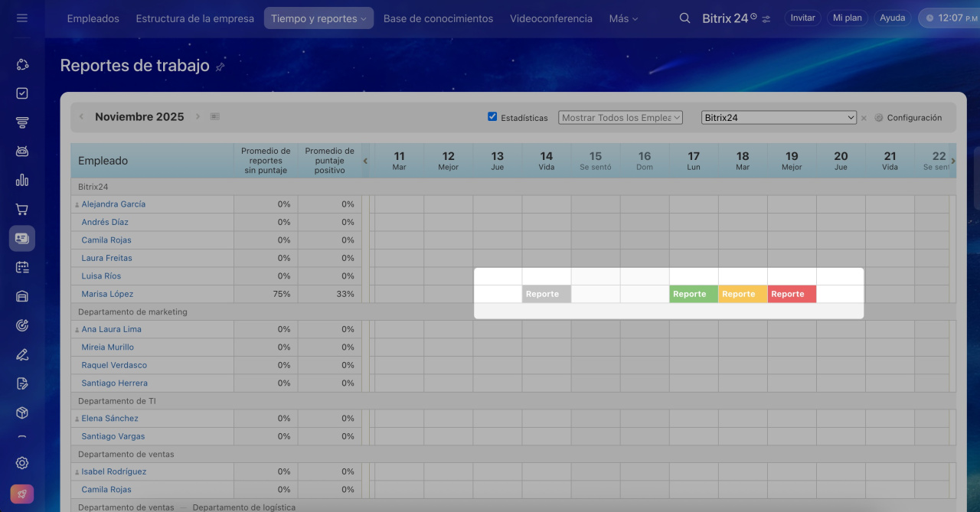
Task: Open the hamburger menu in sidebar
Action: pyautogui.click(x=21, y=18)
